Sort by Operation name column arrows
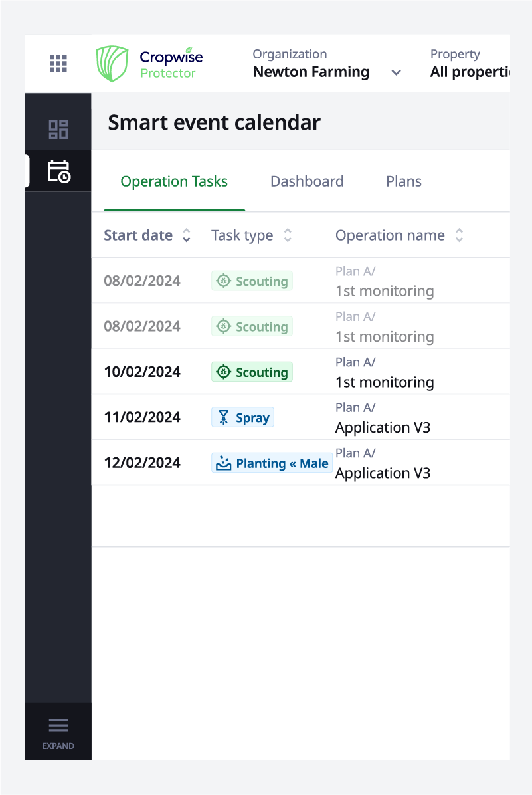The height and width of the screenshot is (795, 532). 459,235
